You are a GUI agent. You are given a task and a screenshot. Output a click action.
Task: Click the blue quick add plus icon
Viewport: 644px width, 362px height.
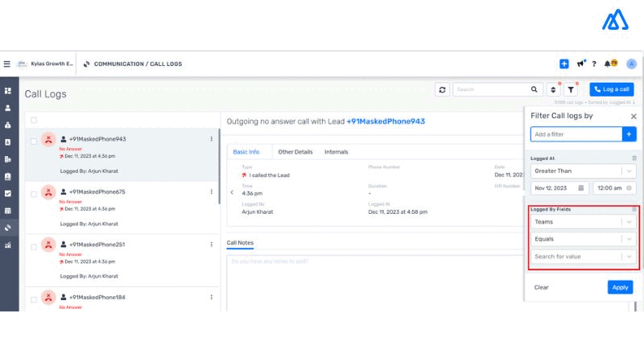click(x=564, y=64)
